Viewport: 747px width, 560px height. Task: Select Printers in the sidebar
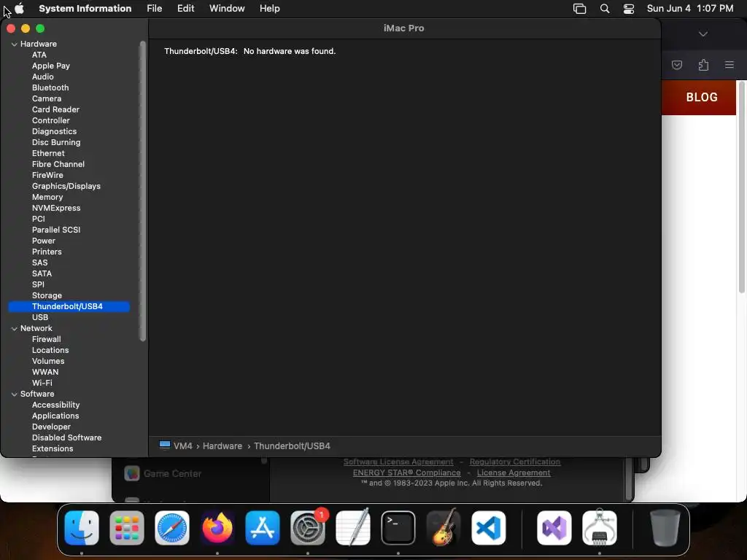click(47, 252)
